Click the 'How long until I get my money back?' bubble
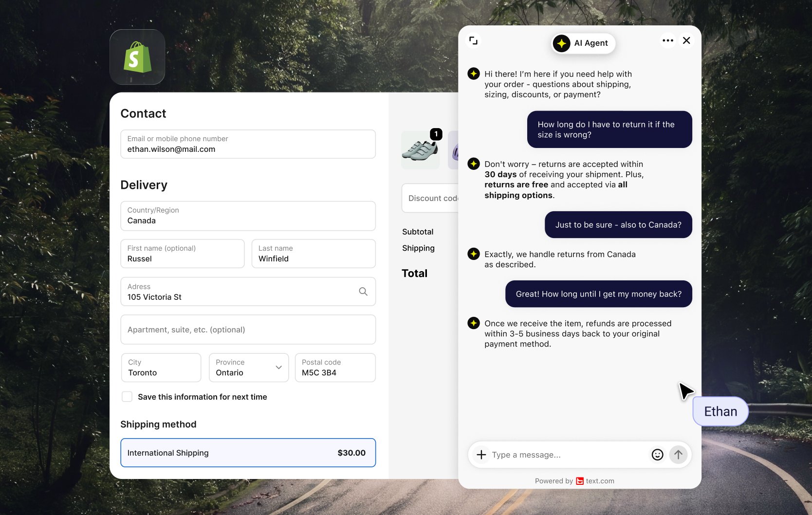Screen dimensions: 812x515 coord(599,294)
